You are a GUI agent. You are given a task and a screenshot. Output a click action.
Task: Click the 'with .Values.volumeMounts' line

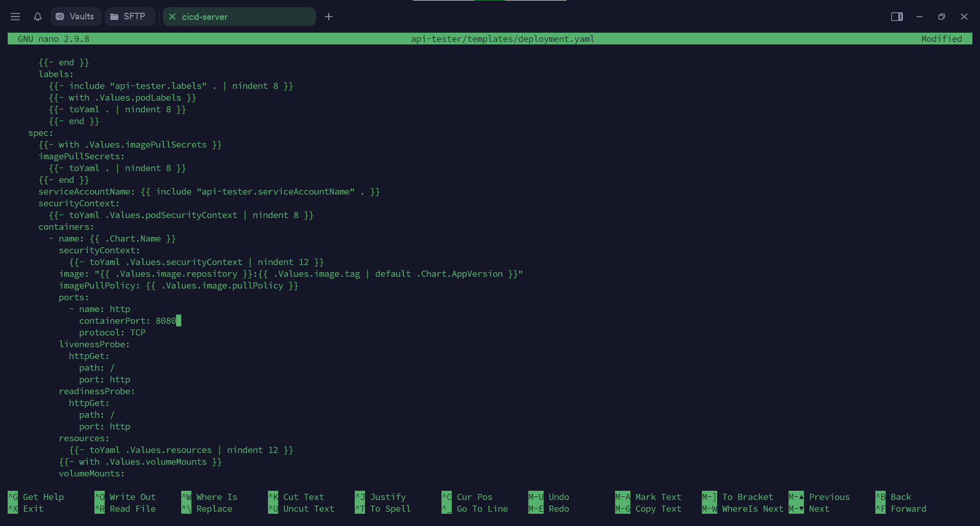[140, 462]
